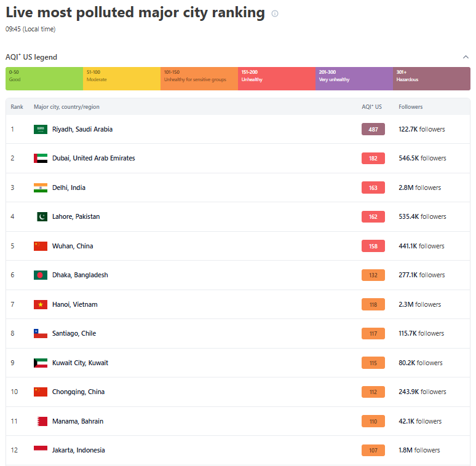Click the Saudi Arabia flag icon

(x=41, y=129)
